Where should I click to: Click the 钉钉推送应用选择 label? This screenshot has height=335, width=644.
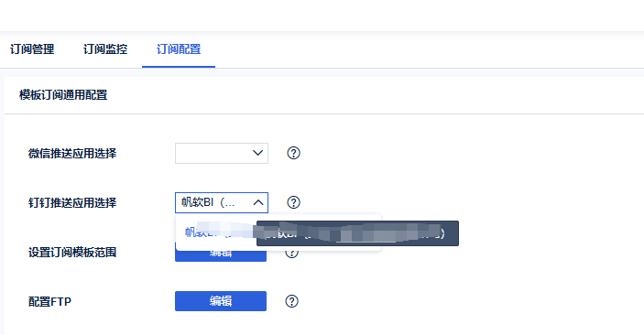tap(72, 203)
